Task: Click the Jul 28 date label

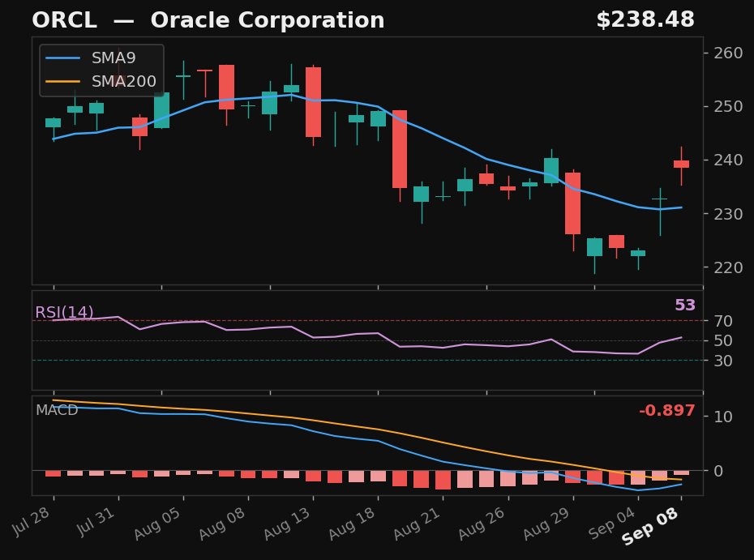Action: (32, 521)
